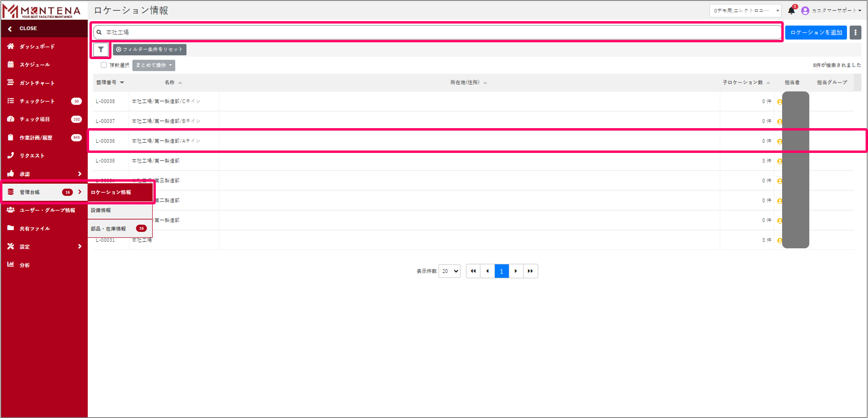The width and height of the screenshot is (868, 418).
Task: Open the notification bell
Action: coord(791,11)
